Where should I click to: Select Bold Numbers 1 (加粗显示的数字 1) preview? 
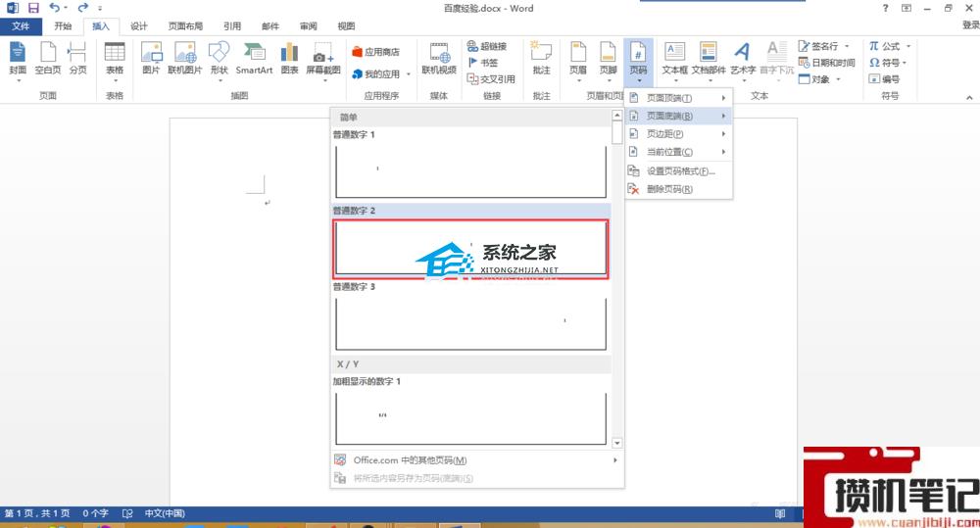click(x=471, y=418)
